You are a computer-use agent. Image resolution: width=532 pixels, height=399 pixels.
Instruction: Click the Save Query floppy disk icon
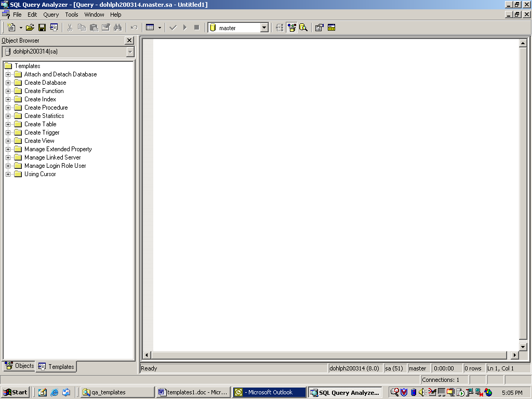click(x=42, y=28)
